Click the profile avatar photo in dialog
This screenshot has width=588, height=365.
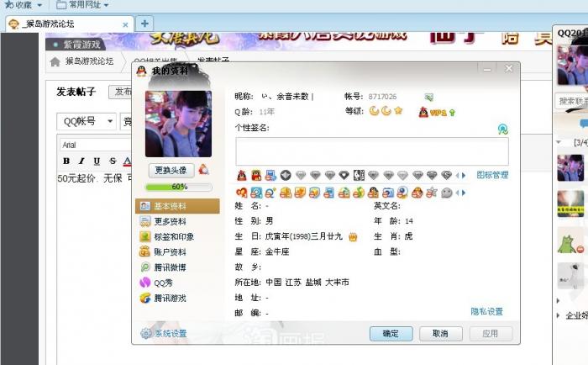point(178,124)
